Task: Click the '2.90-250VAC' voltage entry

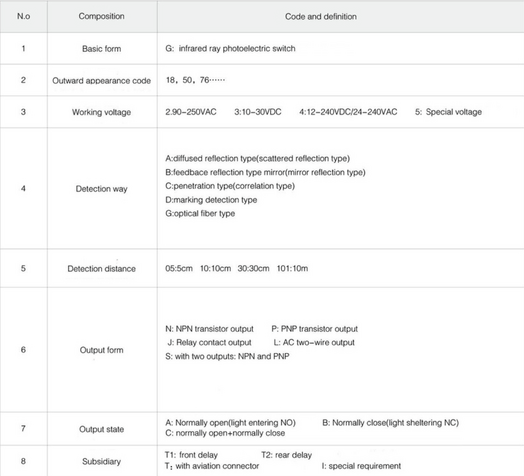Action: (191, 112)
